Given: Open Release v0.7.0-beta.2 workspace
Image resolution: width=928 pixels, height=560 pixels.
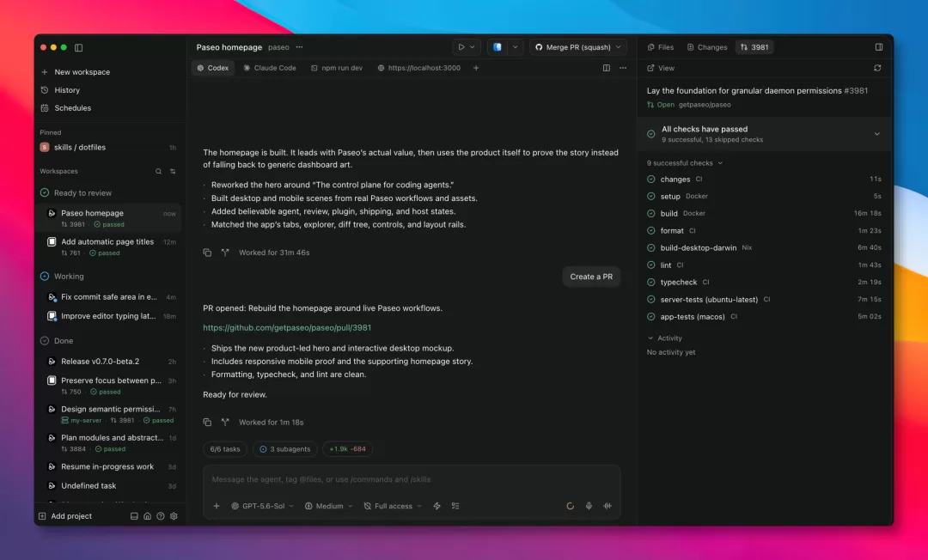Looking at the screenshot, I should [110, 362].
